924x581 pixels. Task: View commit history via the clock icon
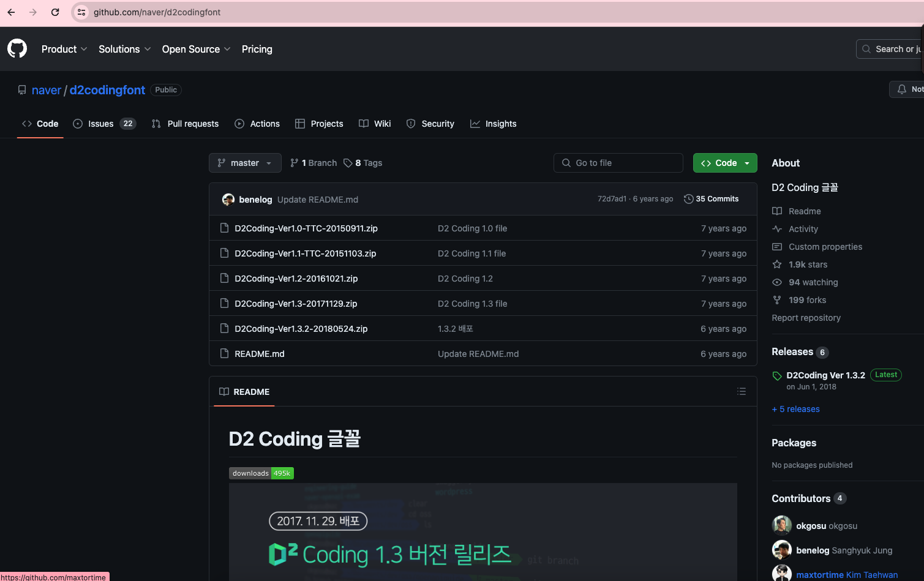689,198
